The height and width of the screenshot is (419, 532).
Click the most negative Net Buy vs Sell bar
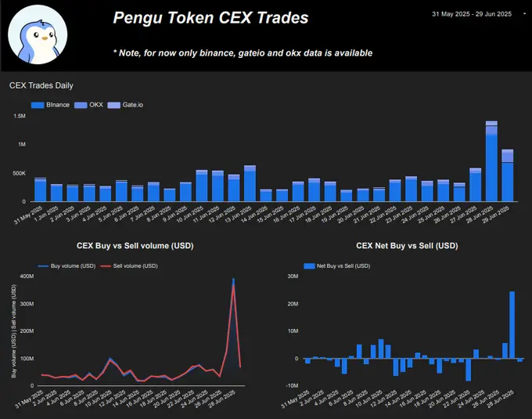click(468, 370)
